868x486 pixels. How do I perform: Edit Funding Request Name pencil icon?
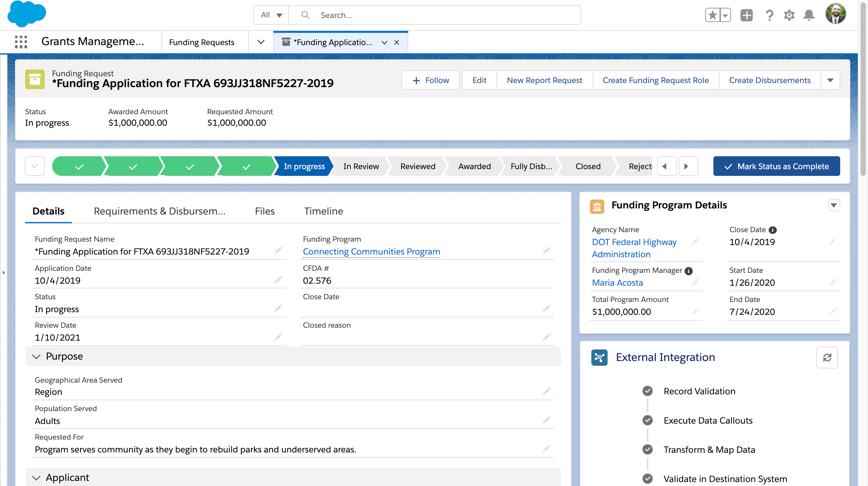278,251
